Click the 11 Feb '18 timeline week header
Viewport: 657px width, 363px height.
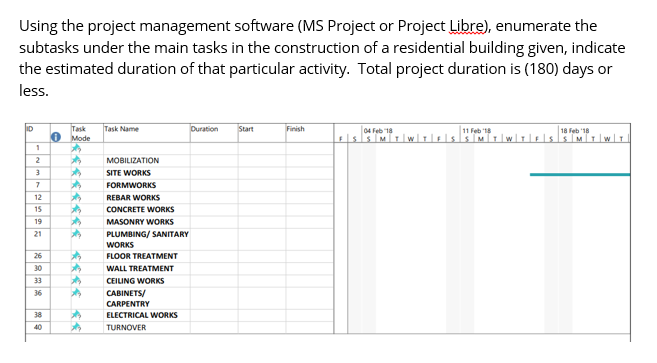pyautogui.click(x=476, y=131)
